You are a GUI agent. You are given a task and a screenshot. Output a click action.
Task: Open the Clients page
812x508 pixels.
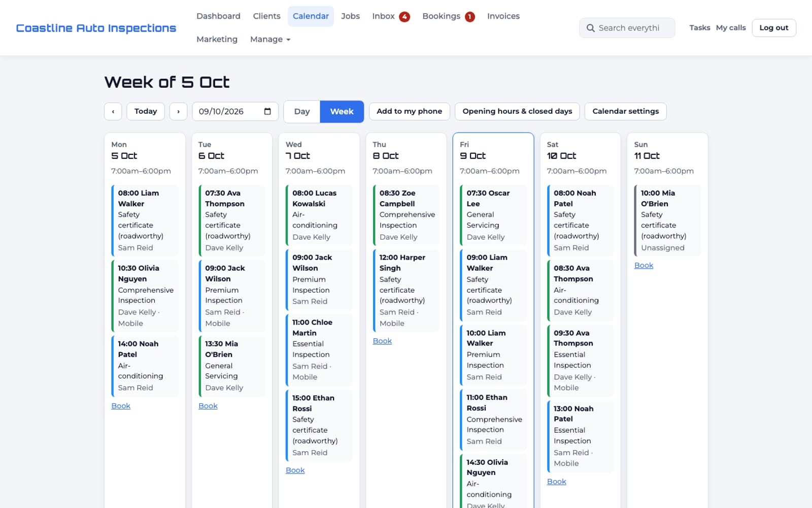266,16
